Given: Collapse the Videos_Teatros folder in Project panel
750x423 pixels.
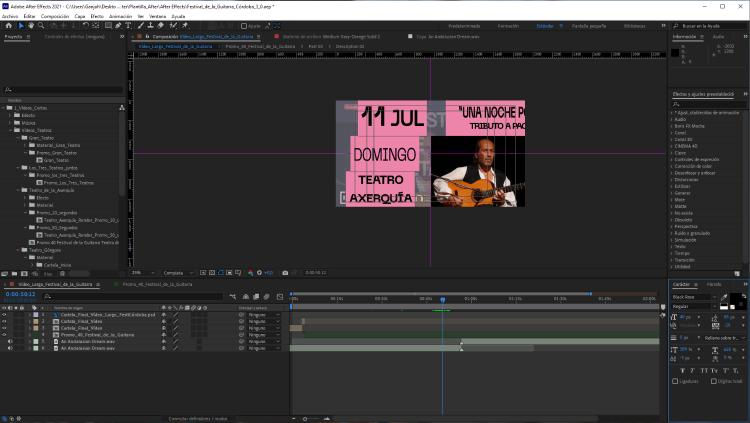Looking at the screenshot, I should (11, 130).
